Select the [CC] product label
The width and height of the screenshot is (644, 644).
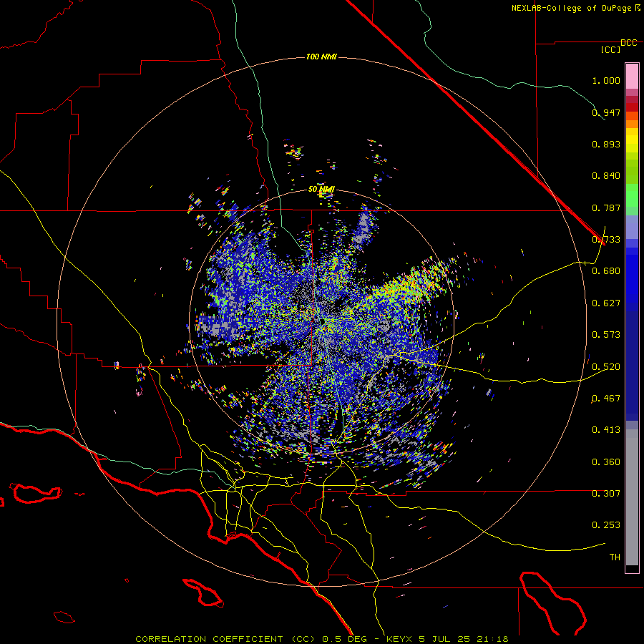[611, 49]
